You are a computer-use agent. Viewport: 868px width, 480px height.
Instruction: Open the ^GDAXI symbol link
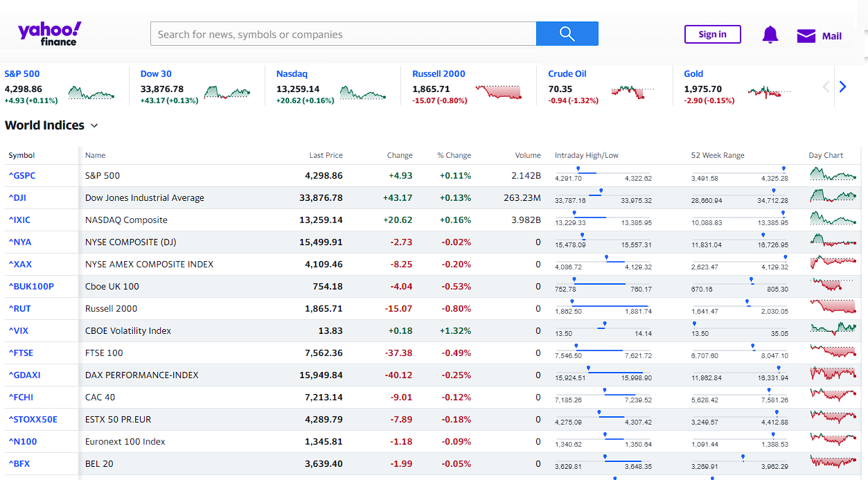[24, 375]
